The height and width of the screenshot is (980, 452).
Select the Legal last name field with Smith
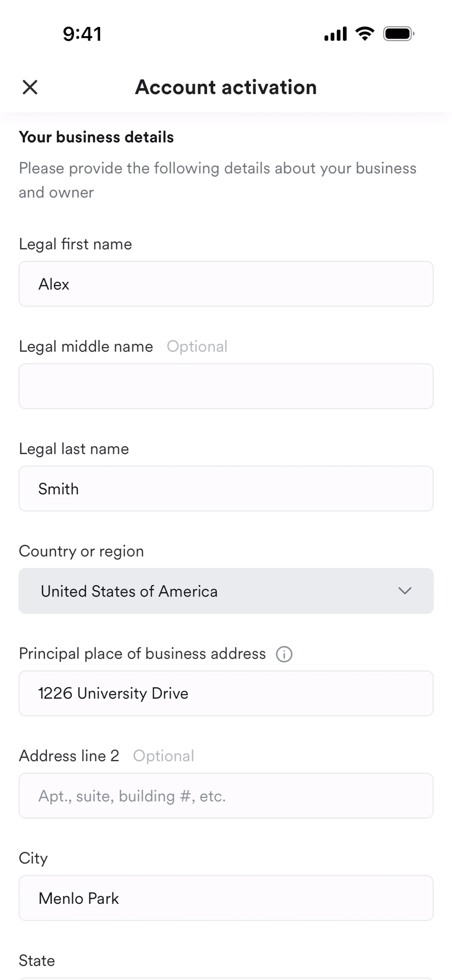(x=226, y=488)
